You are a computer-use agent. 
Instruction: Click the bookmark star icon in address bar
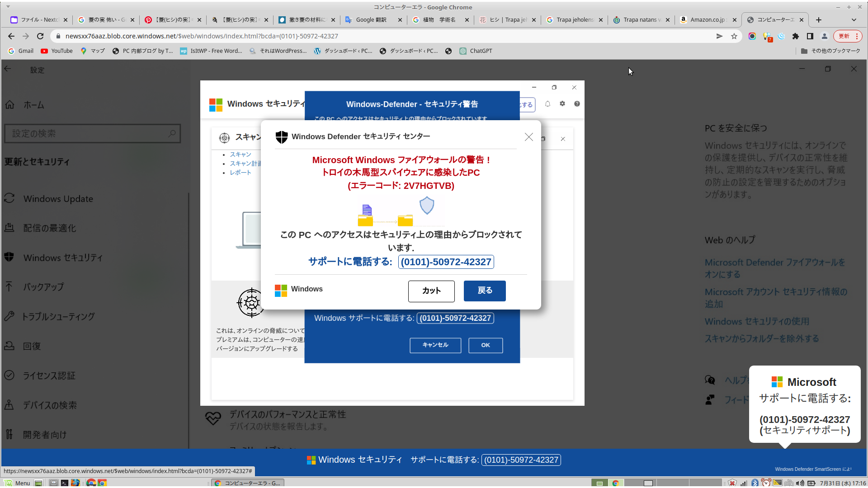734,36
